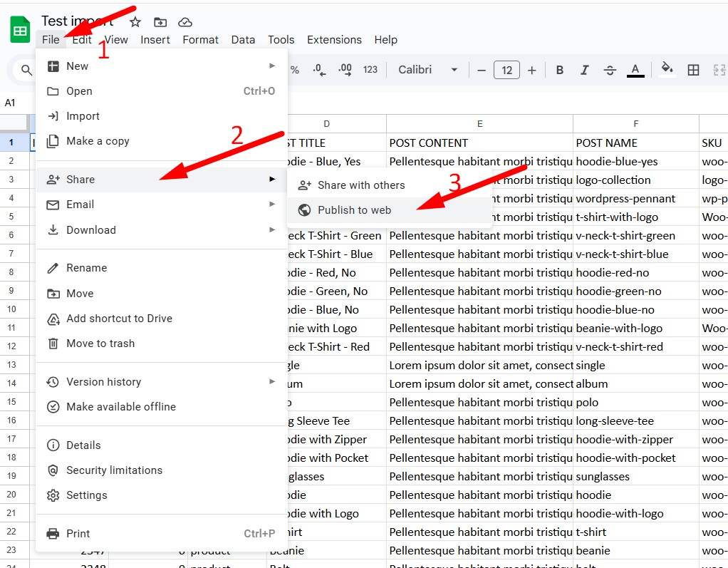Toggle italic text formatting
The width and height of the screenshot is (728, 568).
[585, 70]
